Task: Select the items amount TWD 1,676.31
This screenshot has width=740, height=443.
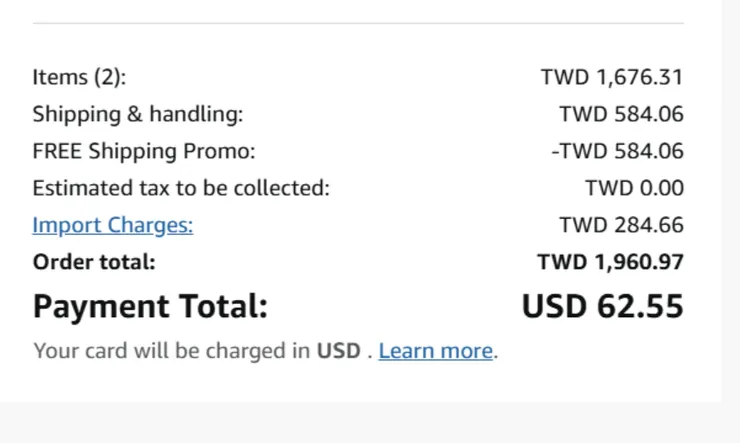Action: (612, 77)
